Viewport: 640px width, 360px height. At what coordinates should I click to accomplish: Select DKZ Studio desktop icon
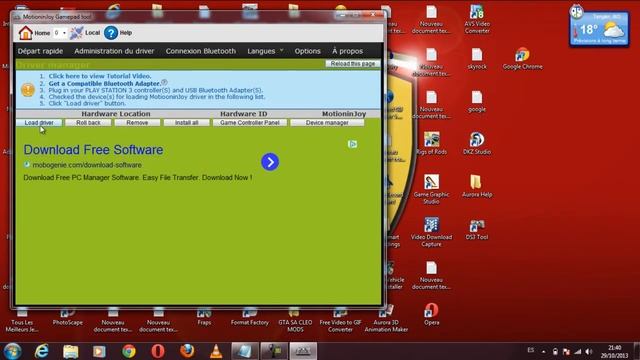pos(477,143)
